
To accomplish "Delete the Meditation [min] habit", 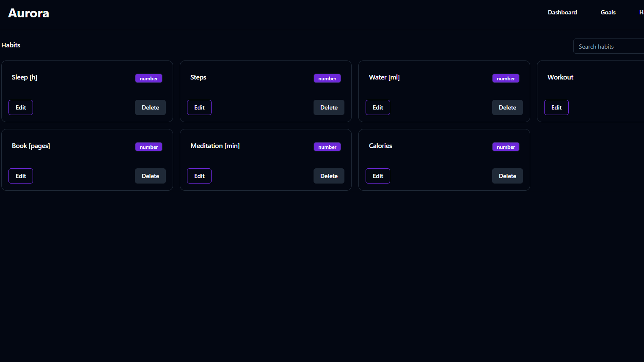I will (x=329, y=176).
